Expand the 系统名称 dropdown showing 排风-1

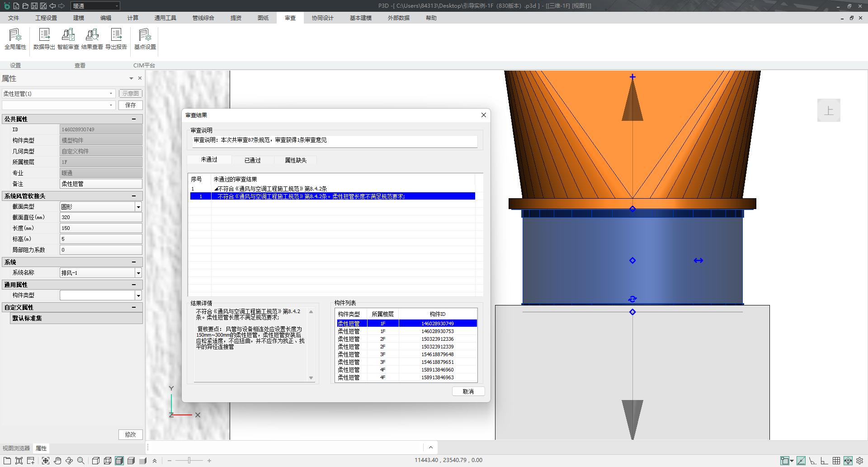pos(138,273)
